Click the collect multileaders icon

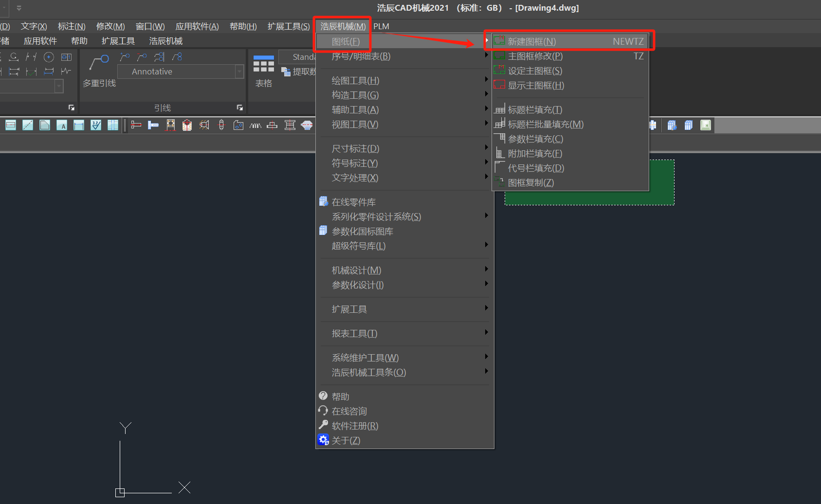tap(177, 57)
